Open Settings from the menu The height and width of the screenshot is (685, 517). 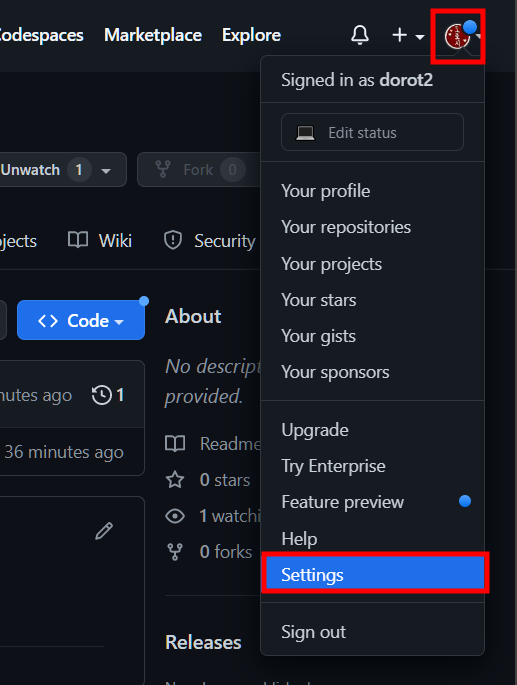point(374,574)
